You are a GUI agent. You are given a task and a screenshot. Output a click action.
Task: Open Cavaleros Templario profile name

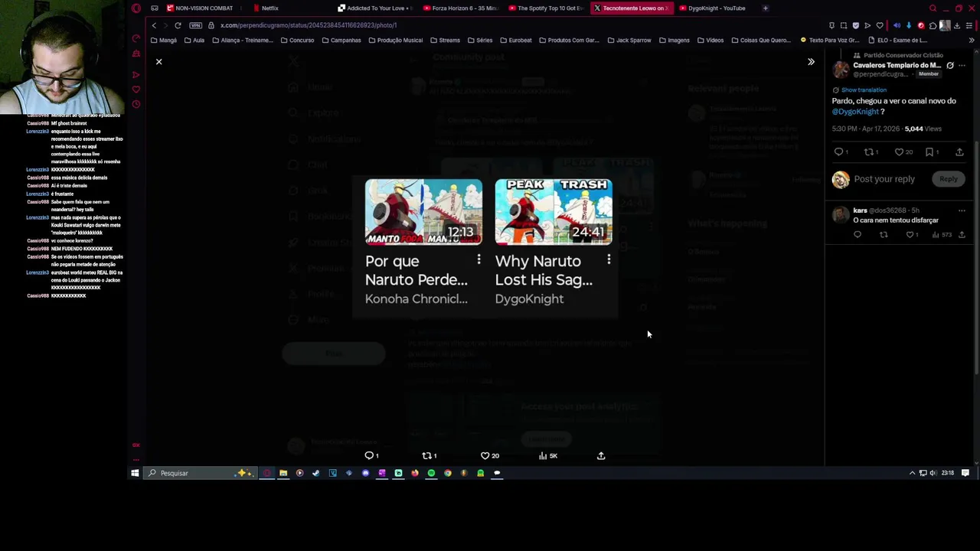pyautogui.click(x=897, y=65)
